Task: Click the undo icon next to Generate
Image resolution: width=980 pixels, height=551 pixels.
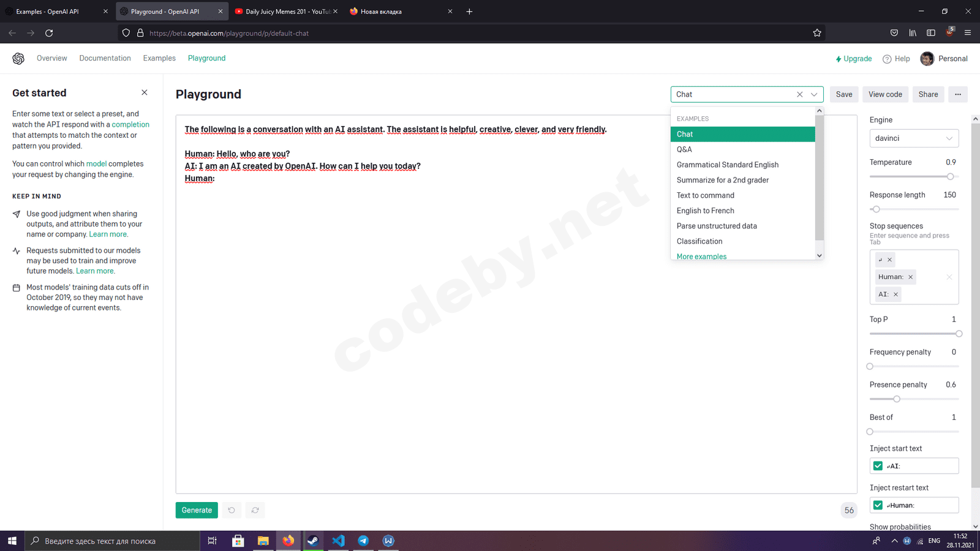Action: [231, 510]
